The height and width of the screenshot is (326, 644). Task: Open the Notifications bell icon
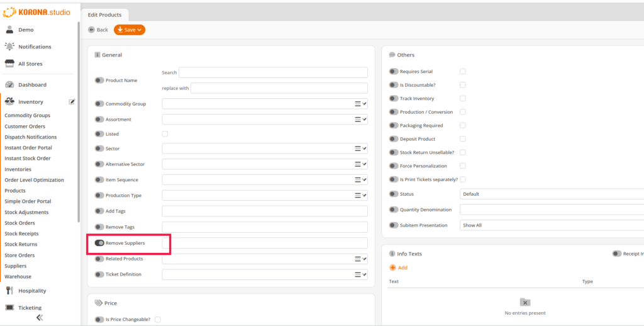(x=9, y=47)
